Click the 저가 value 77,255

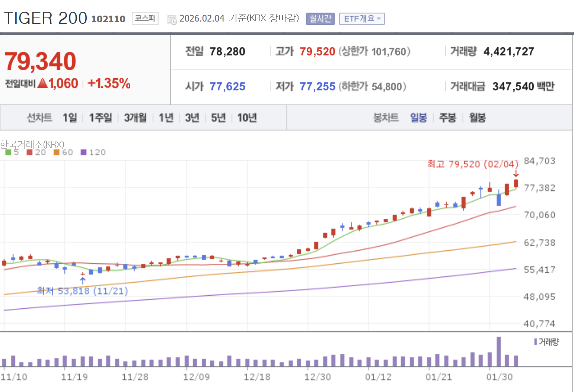(318, 87)
